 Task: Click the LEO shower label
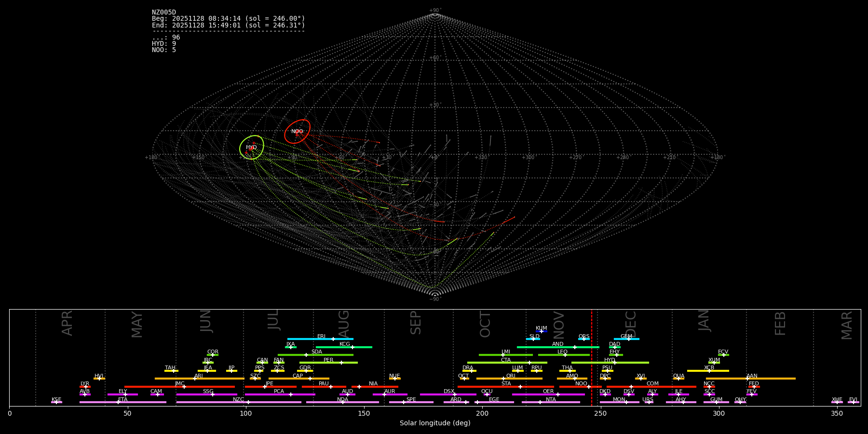pyautogui.click(x=563, y=352)
